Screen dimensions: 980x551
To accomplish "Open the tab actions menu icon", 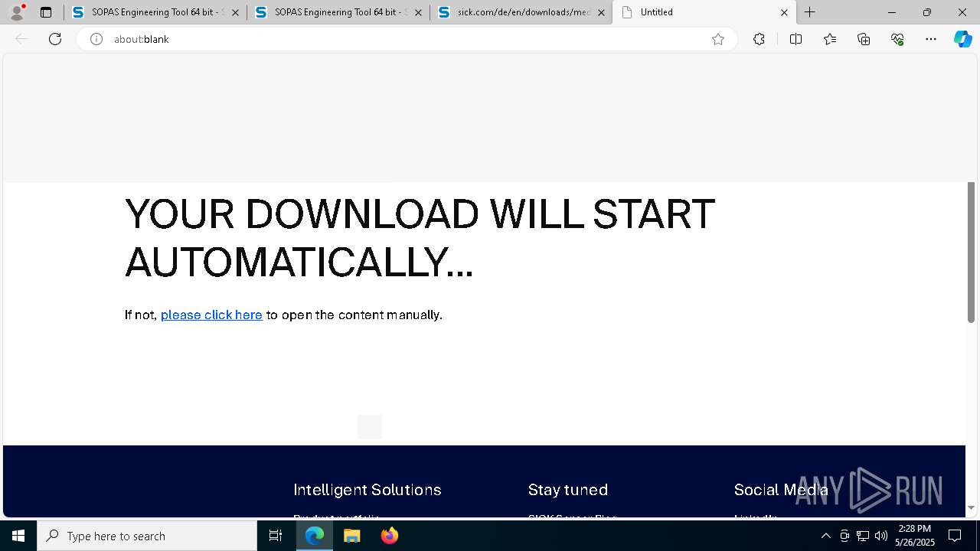I will (x=46, y=12).
